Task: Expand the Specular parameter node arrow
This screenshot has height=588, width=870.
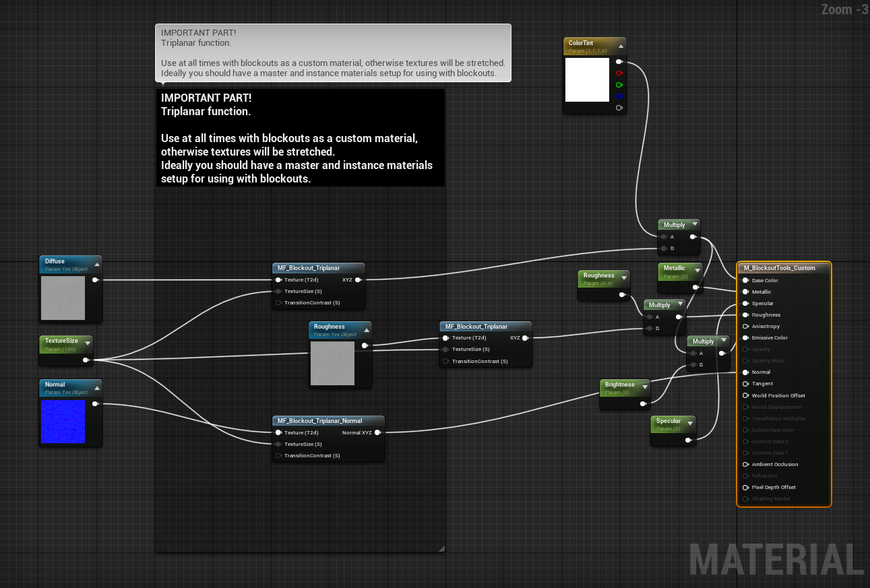Action: tap(689, 423)
